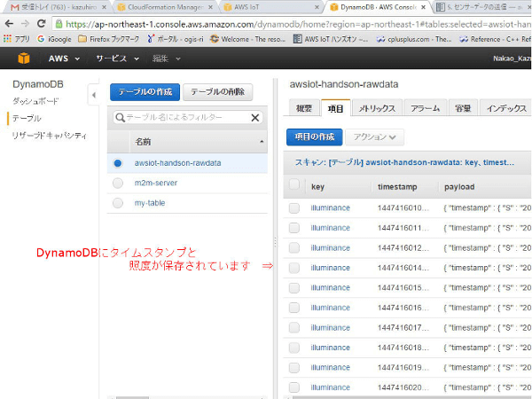
Task: Open the テーブル navigation link
Action: coord(27,119)
